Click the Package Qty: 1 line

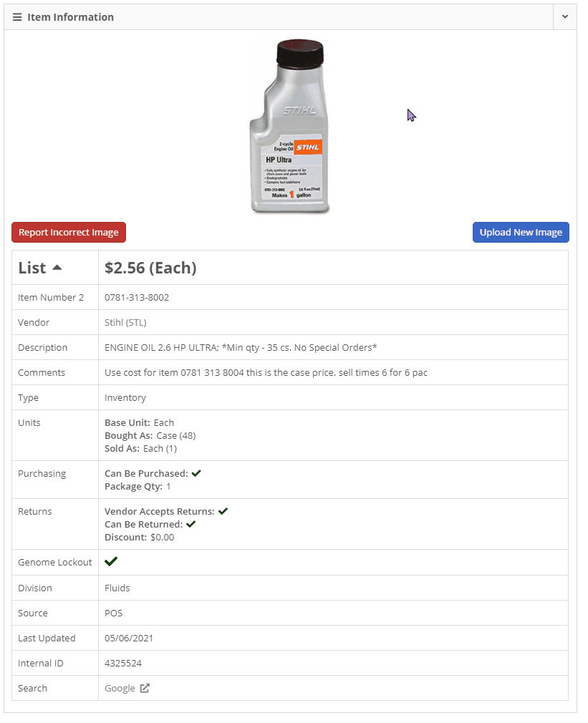138,487
